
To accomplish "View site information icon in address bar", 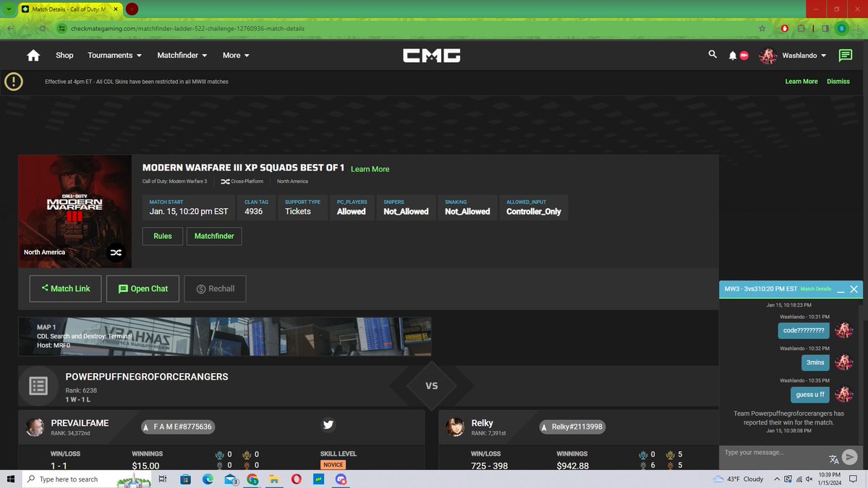I will click(x=62, y=28).
